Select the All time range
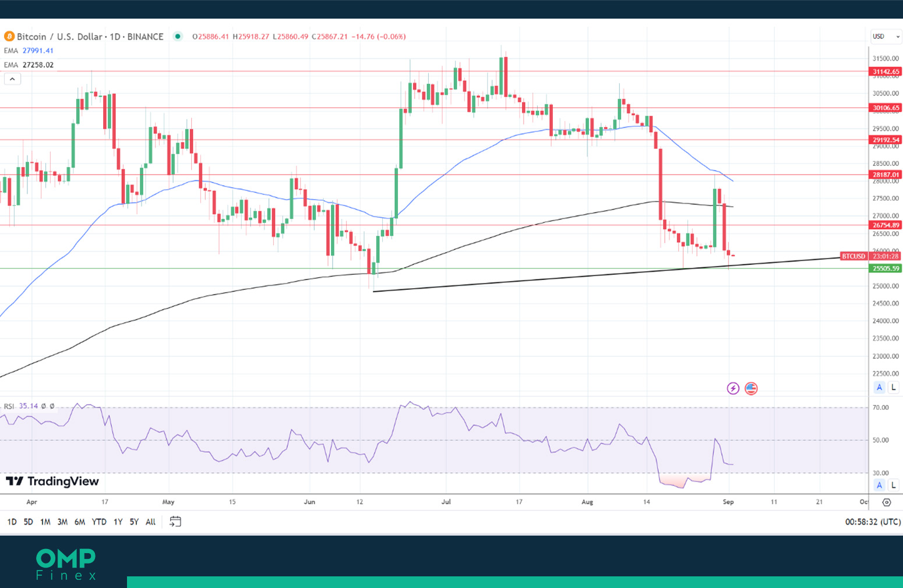 point(150,522)
